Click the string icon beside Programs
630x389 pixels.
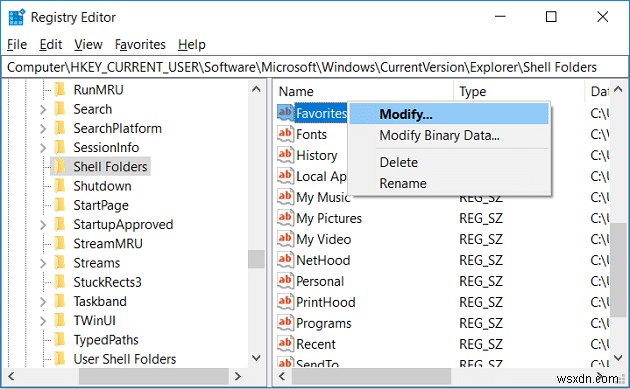pos(285,323)
